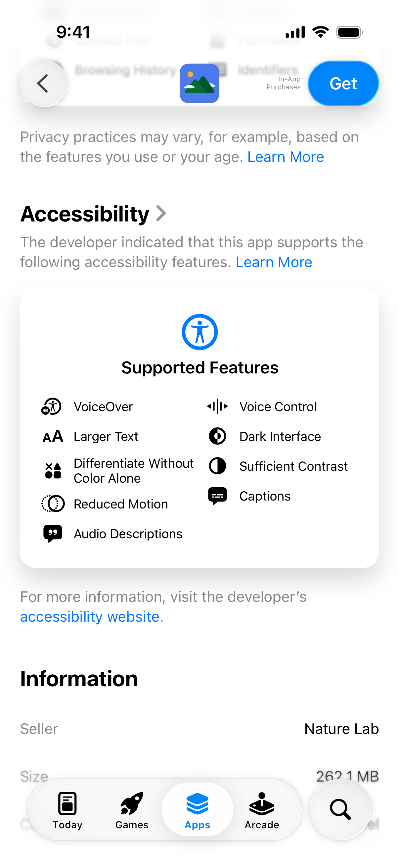Viewport: 399px width, 868px height.
Task: Click the Dark Interface icon
Action: [217, 436]
